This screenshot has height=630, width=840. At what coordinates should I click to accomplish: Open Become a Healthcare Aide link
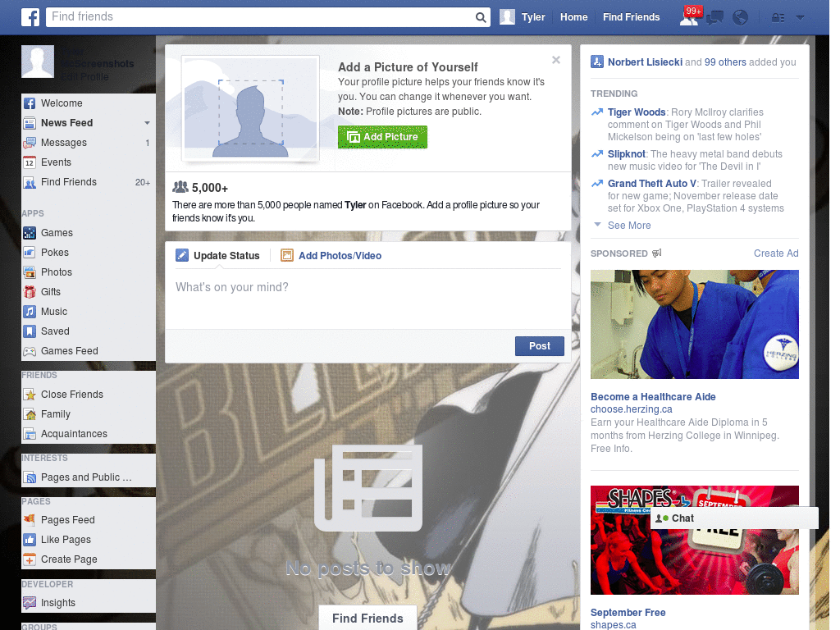653,397
